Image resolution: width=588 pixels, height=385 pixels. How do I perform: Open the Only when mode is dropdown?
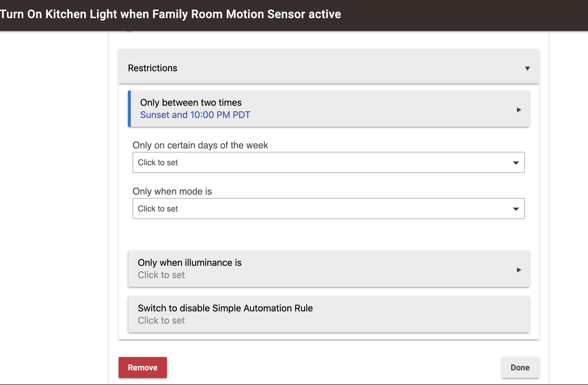point(328,209)
